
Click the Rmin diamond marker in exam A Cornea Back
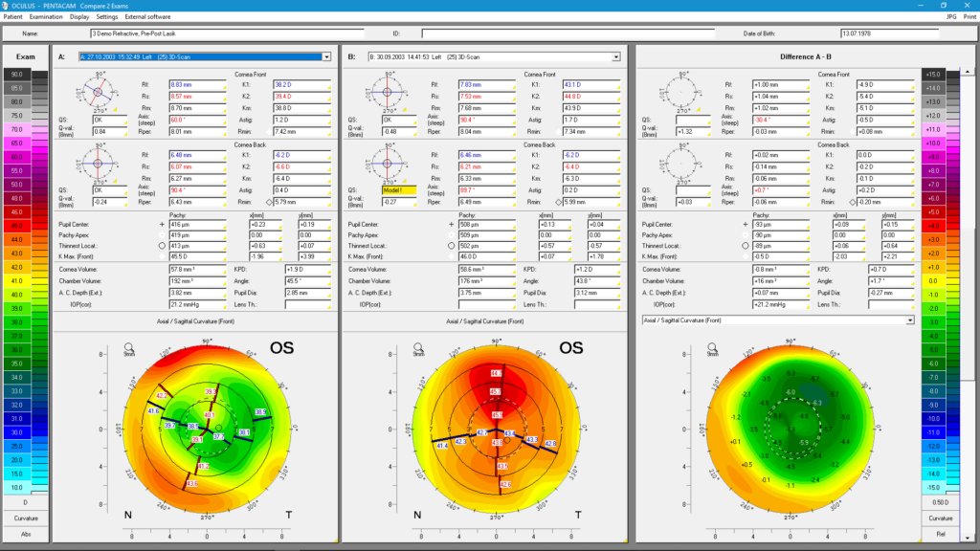click(x=268, y=202)
